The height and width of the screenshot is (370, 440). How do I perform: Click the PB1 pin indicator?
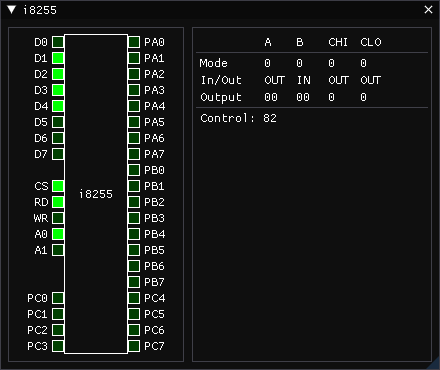[x=134, y=186]
